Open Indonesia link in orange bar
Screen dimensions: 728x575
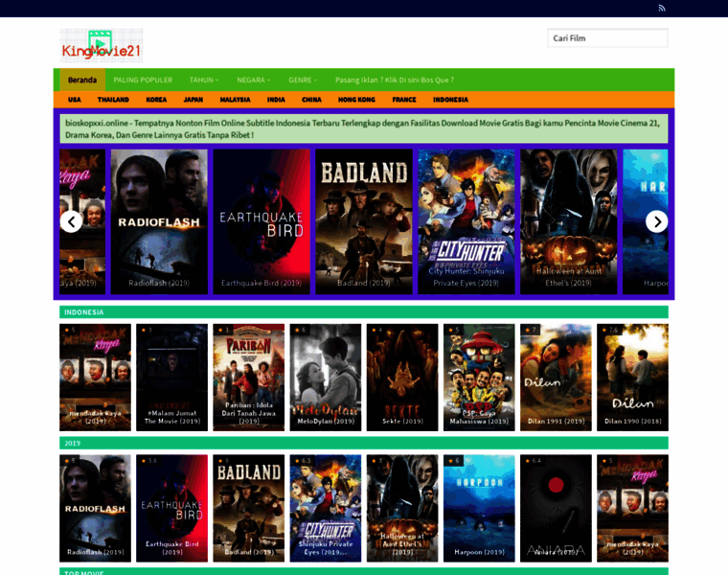(450, 100)
